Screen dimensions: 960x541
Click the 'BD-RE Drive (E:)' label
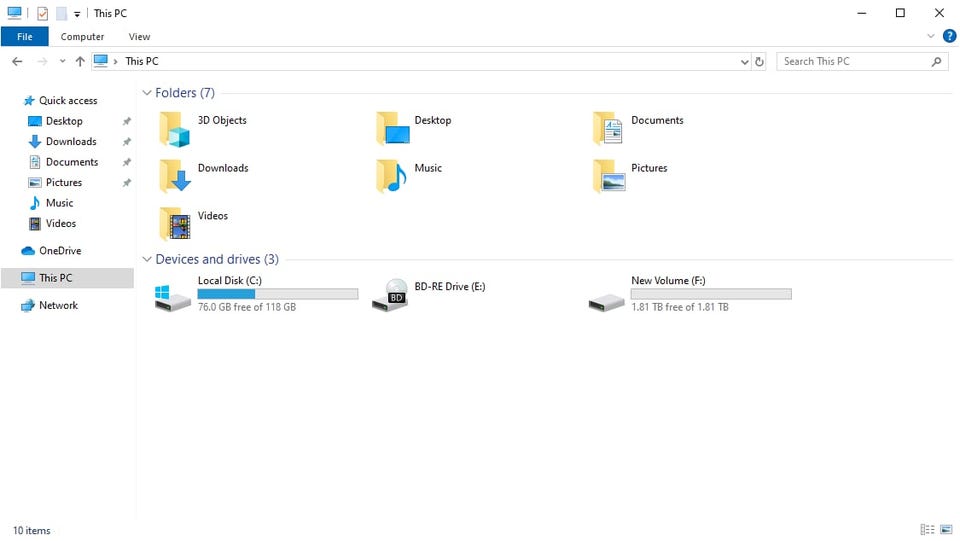point(449,286)
